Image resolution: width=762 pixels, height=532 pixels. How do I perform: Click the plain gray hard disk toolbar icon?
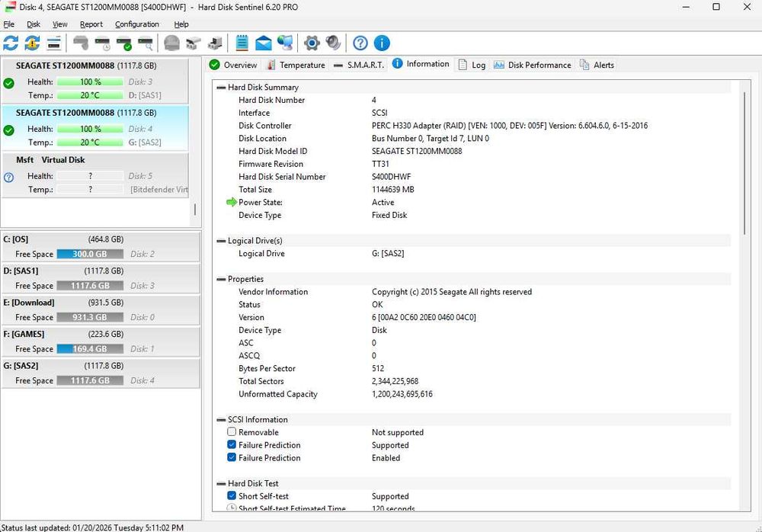coord(81,43)
